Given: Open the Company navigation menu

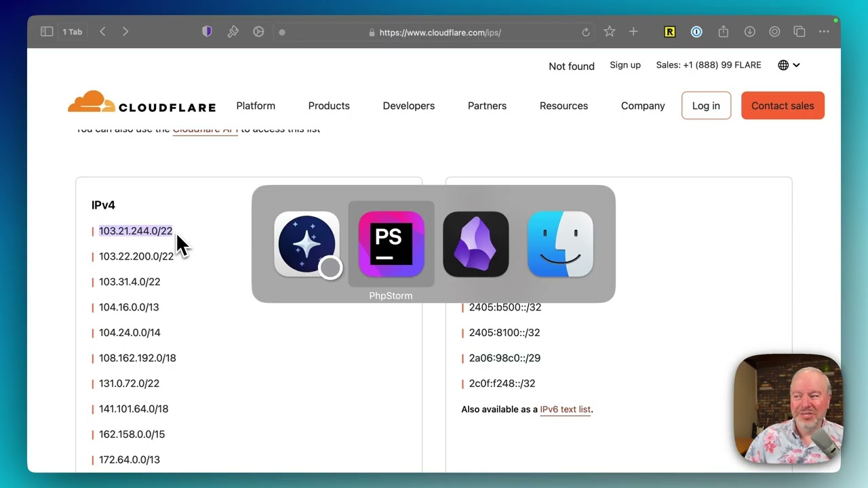Looking at the screenshot, I should [x=643, y=106].
